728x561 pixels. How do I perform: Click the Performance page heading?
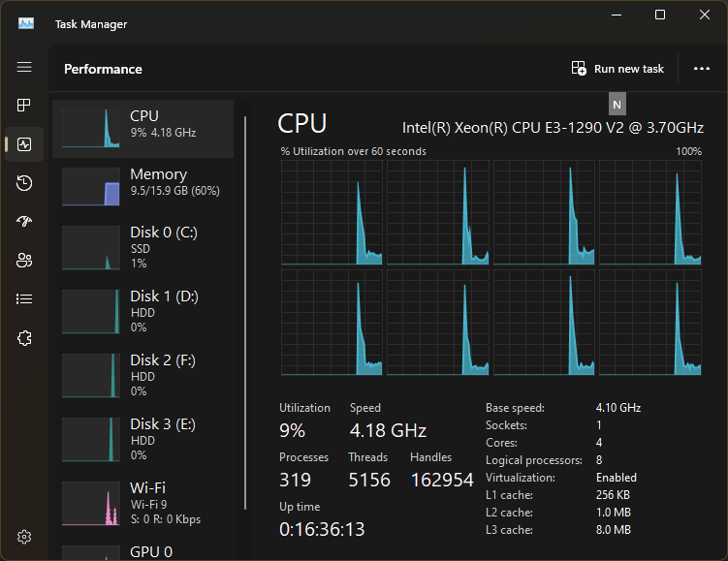[103, 69]
